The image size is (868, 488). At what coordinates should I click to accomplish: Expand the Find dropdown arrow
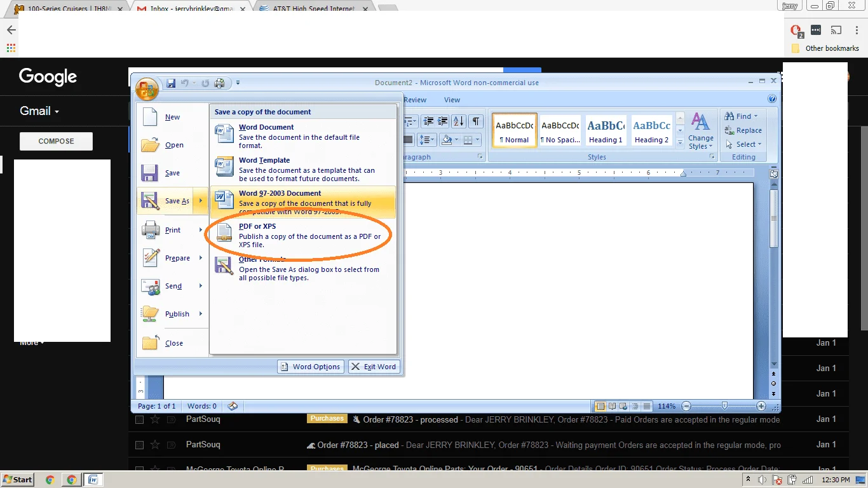pos(756,116)
